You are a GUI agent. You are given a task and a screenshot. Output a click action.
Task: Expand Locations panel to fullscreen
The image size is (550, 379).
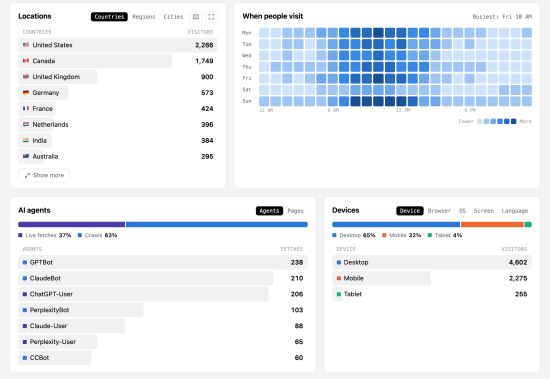click(211, 16)
